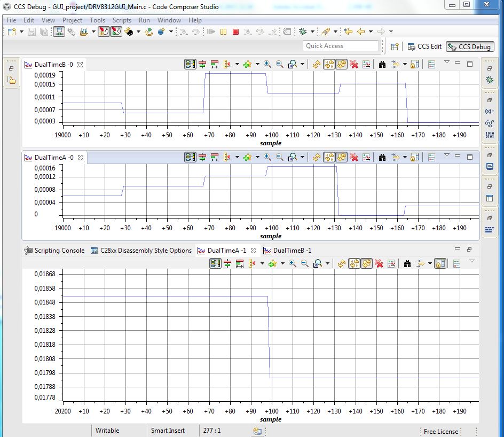Zoom out on the DualTimeB -0 graph
The height and width of the screenshot is (437, 504).
pyautogui.click(x=280, y=64)
